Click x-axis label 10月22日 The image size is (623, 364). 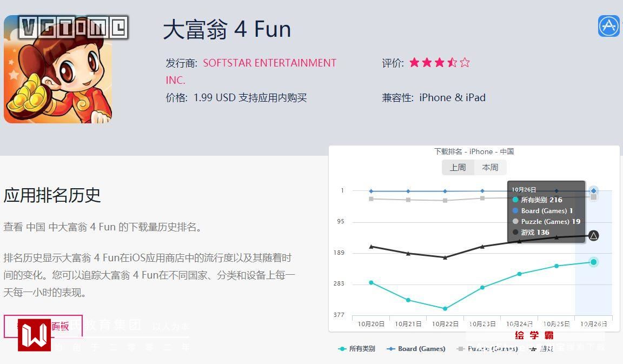click(445, 324)
